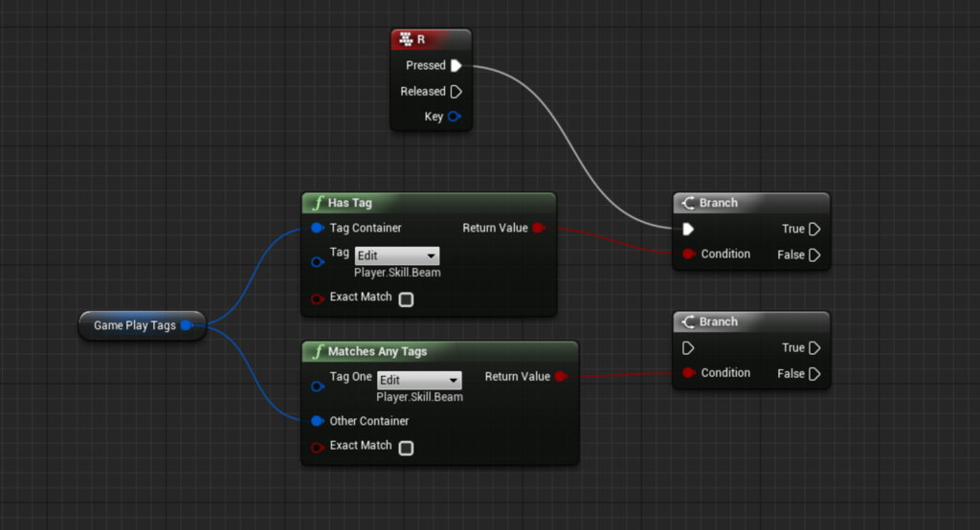Click unconnected exec input pin of lower Branch
980x530 pixels.
(688, 348)
